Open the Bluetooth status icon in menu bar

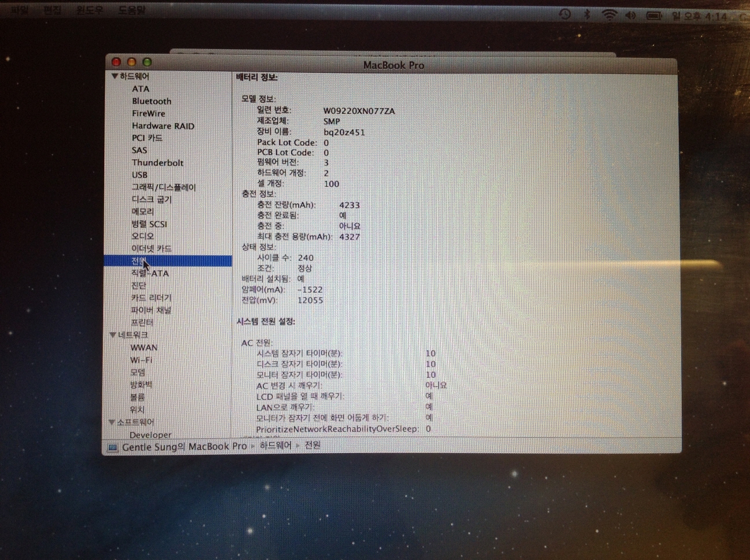[587, 14]
